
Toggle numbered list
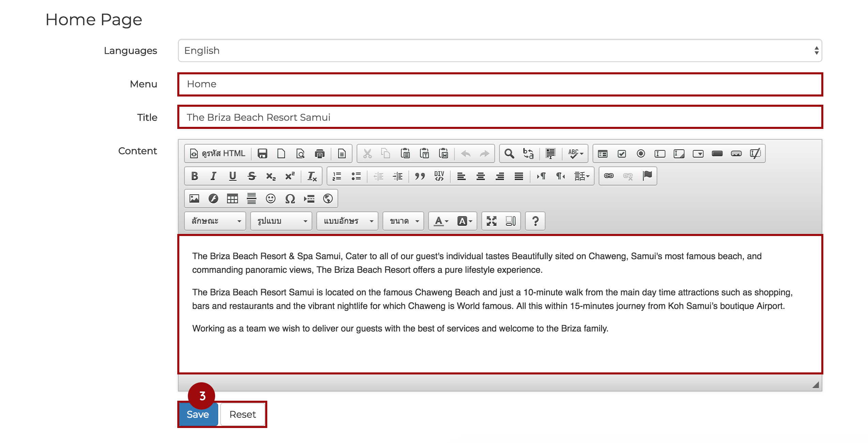tap(337, 176)
